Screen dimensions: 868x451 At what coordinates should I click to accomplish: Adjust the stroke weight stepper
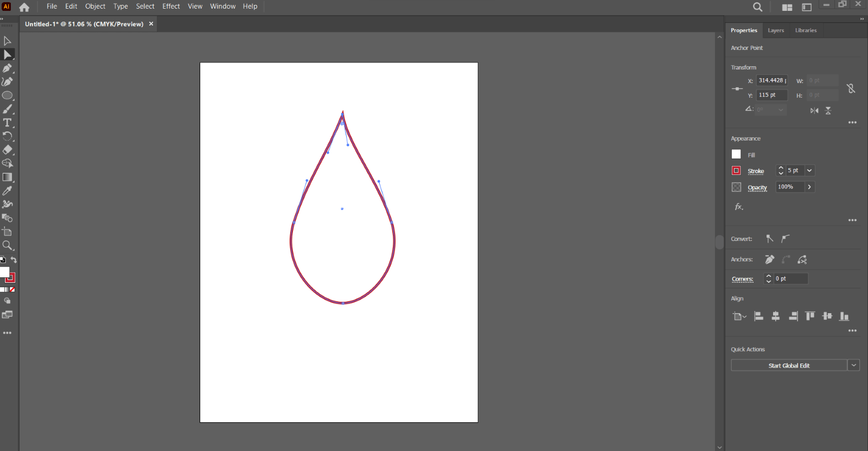pos(781,170)
